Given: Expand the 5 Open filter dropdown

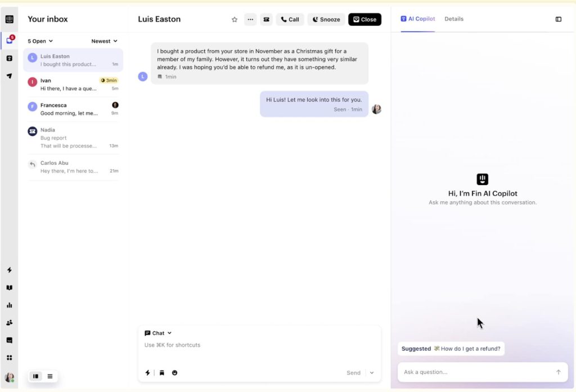Looking at the screenshot, I should click(40, 41).
